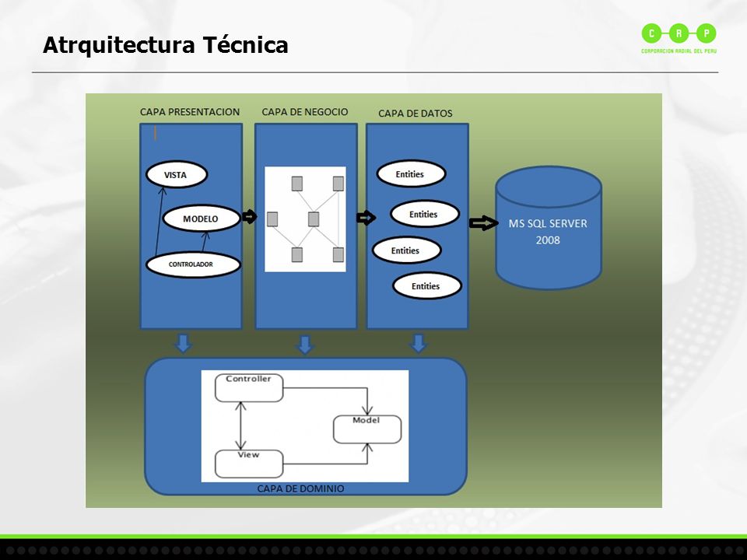Click the black arrow pointing to MS SQL SERVER
The image size is (747, 560).
483,223
